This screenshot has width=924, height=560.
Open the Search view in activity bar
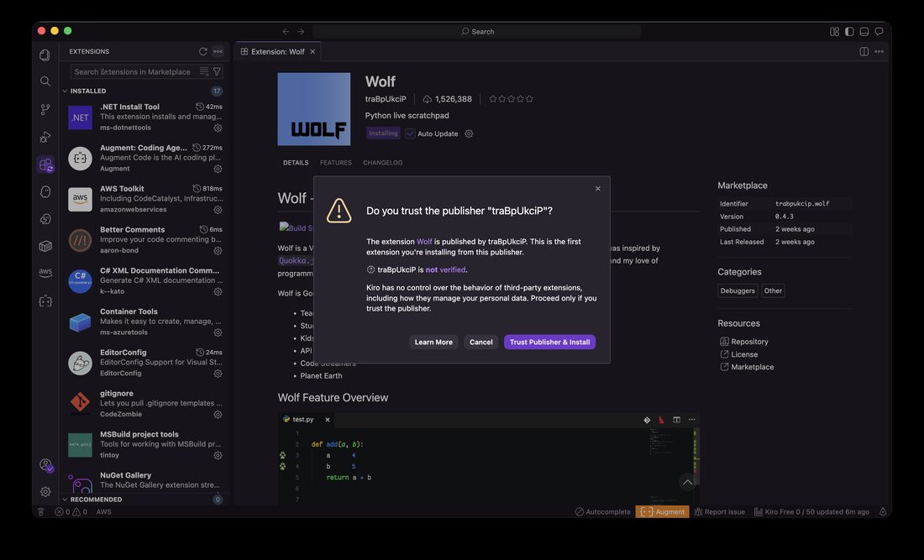click(x=45, y=81)
